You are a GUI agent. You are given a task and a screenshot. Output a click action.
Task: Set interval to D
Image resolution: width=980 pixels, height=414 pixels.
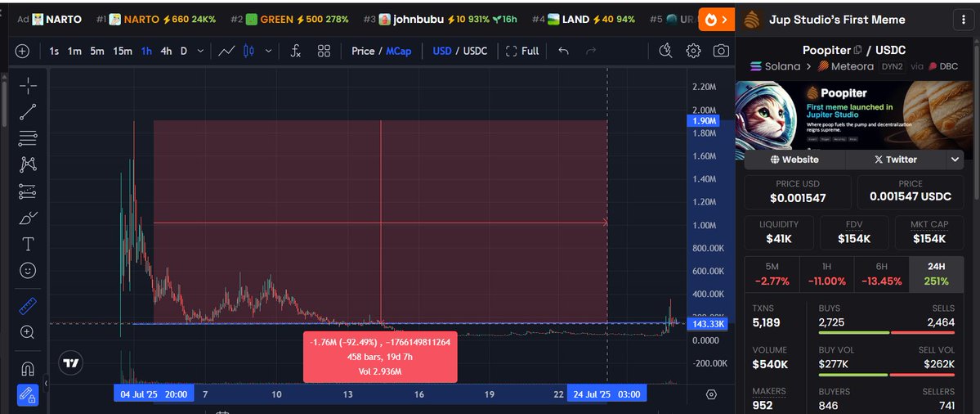pos(184,52)
